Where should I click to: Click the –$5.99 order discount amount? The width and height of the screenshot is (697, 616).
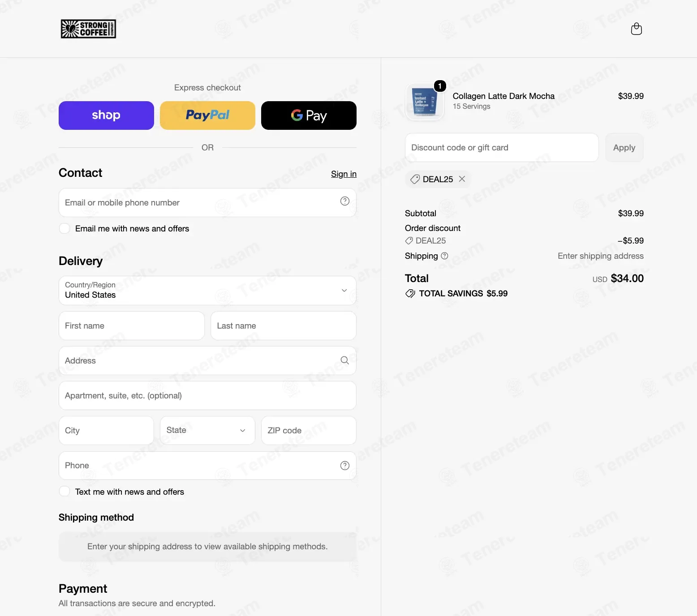[x=630, y=241]
